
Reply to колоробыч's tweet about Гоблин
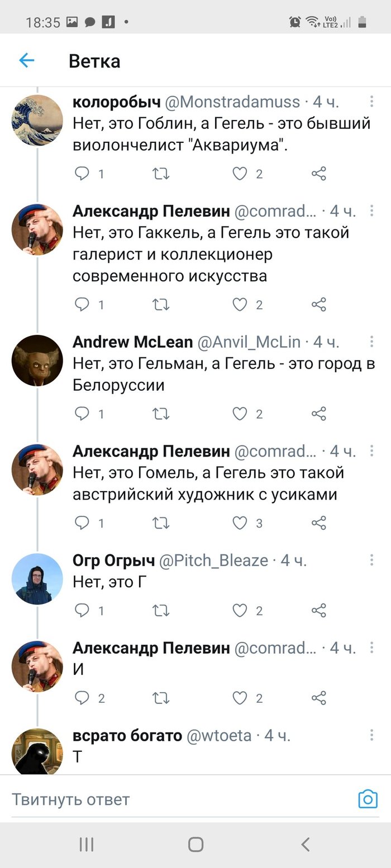tap(82, 174)
